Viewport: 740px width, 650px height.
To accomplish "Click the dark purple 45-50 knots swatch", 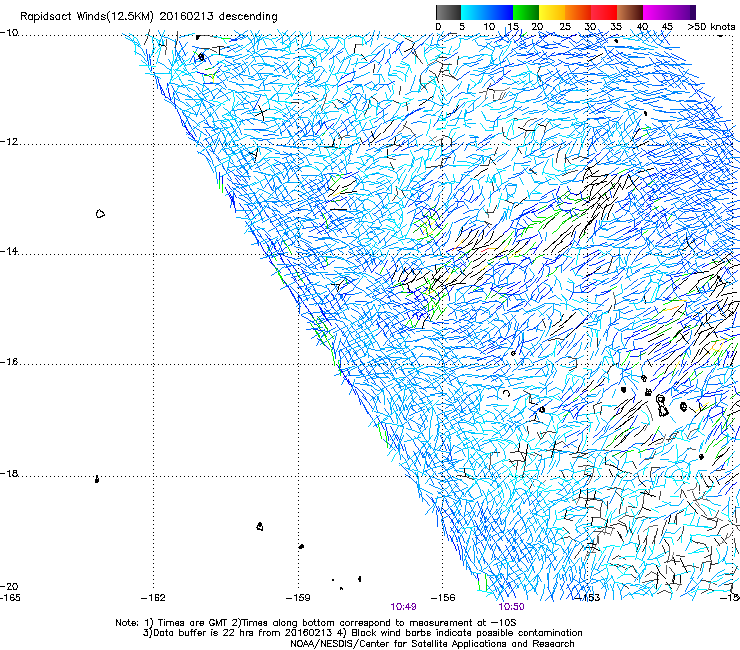I will pyautogui.click(x=682, y=12).
